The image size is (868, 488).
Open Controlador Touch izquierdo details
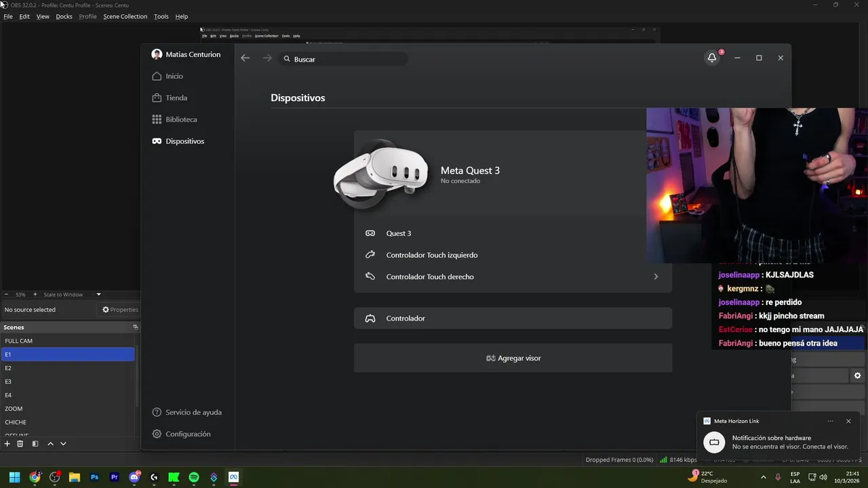[513, 255]
